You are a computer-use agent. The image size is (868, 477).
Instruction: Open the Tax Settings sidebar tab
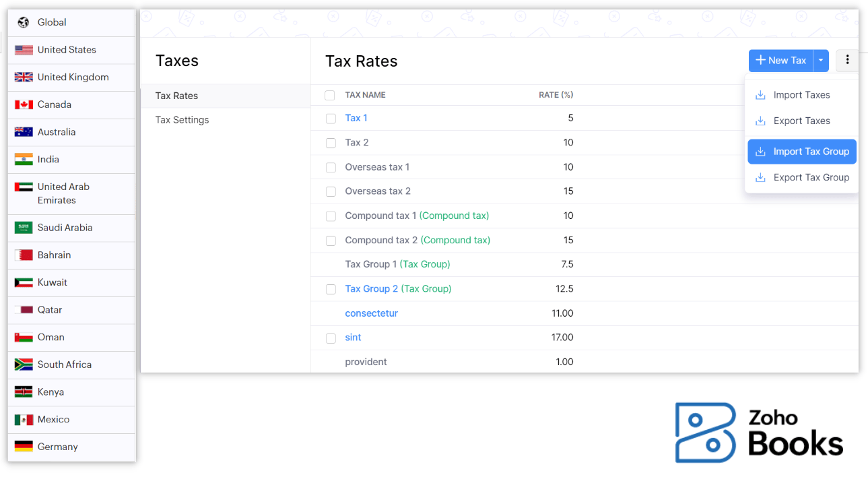click(182, 120)
